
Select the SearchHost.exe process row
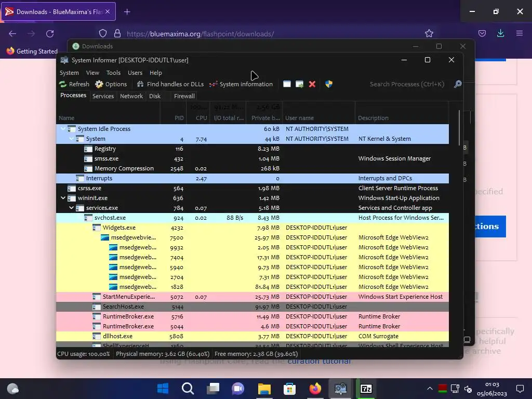pyautogui.click(x=252, y=307)
